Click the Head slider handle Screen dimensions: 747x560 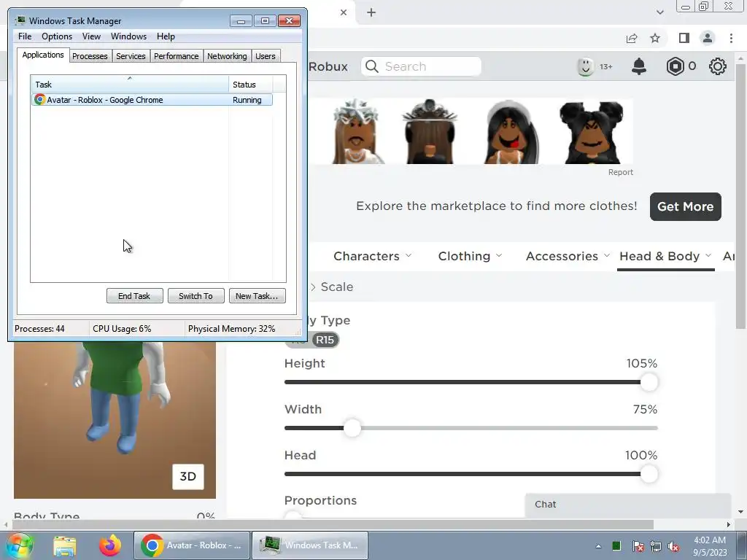click(x=649, y=474)
